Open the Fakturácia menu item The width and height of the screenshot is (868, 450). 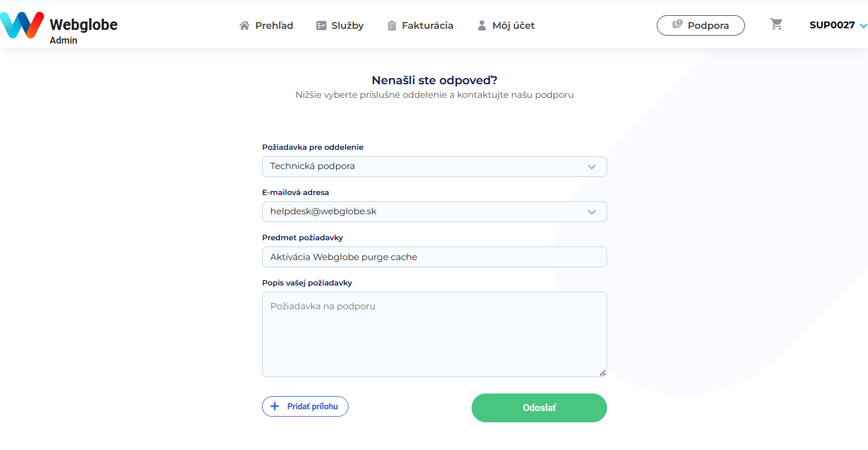(x=420, y=25)
